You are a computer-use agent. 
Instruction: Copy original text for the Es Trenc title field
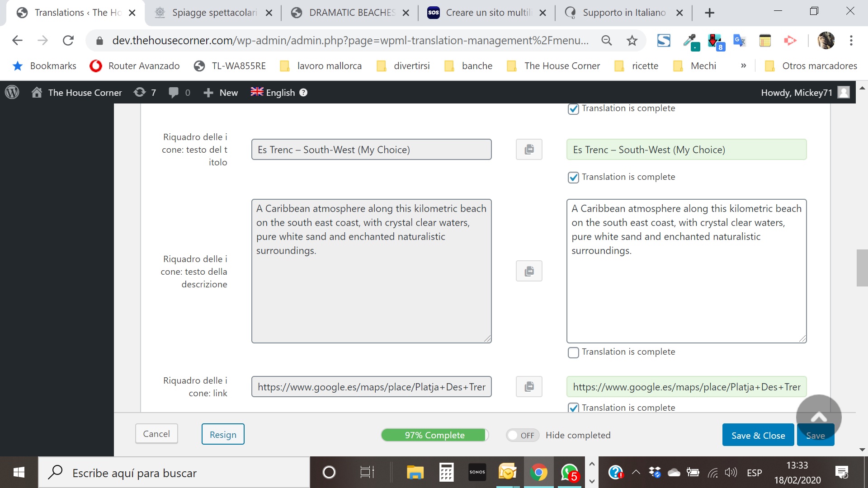pos(529,150)
